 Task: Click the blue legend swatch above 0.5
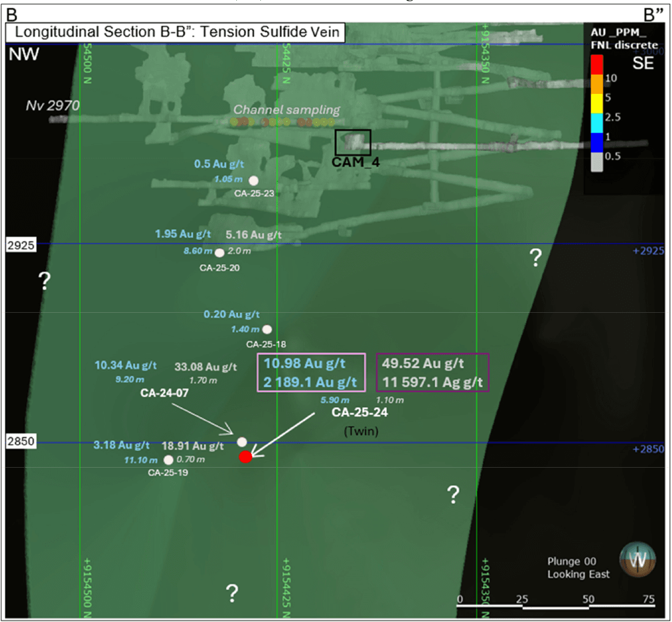coord(597,143)
